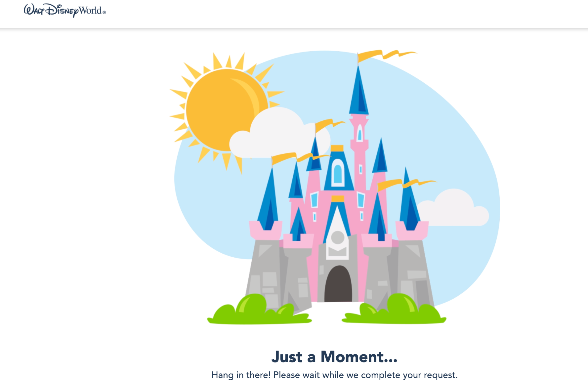Click the green bush right of castle

(x=394, y=309)
